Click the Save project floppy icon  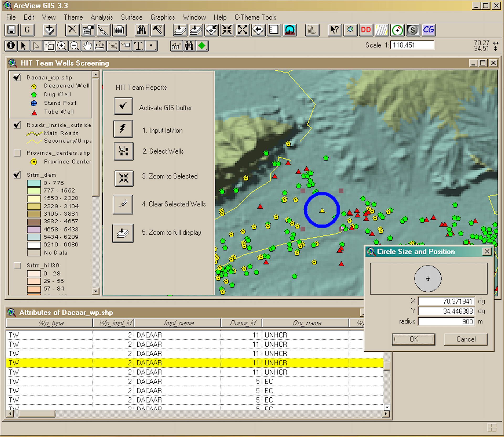12,30
